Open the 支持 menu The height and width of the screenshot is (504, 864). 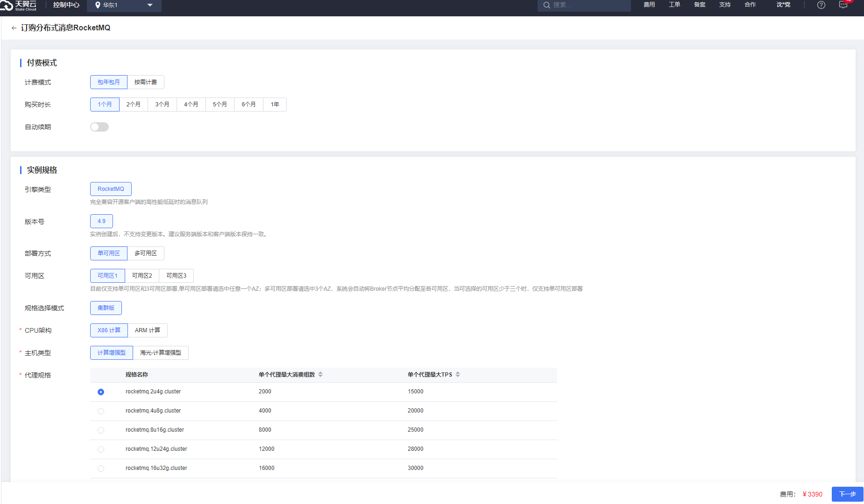[x=725, y=5]
